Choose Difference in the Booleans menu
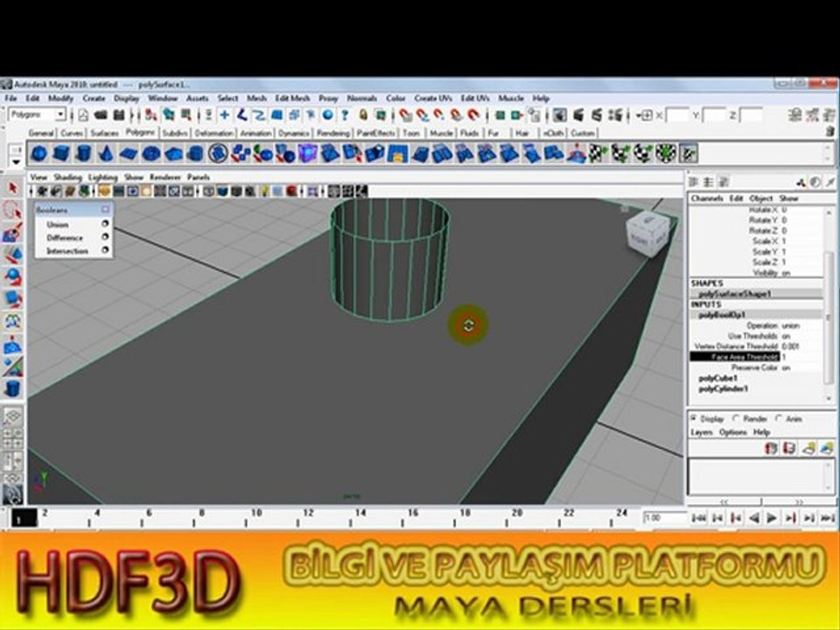Screen dimensions: 840x630 pyautogui.click(x=65, y=237)
